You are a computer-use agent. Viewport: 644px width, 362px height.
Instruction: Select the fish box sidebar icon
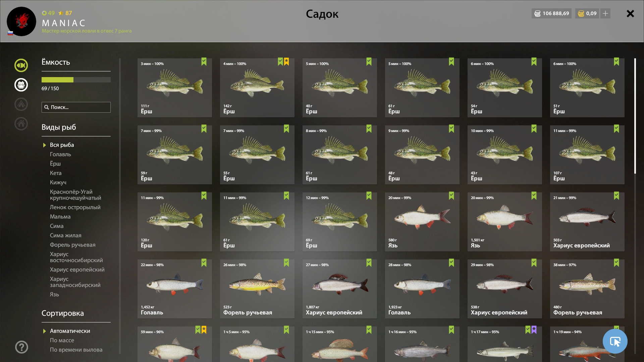pos(21,85)
